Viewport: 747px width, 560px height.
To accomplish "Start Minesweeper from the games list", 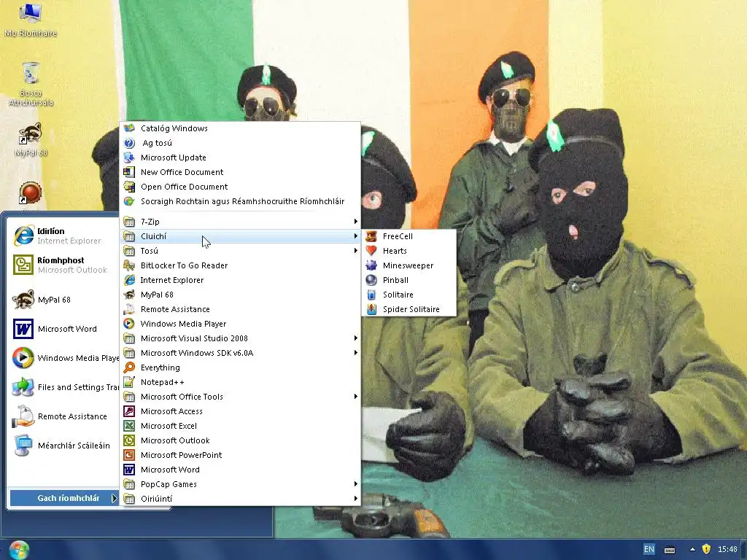I will point(409,265).
